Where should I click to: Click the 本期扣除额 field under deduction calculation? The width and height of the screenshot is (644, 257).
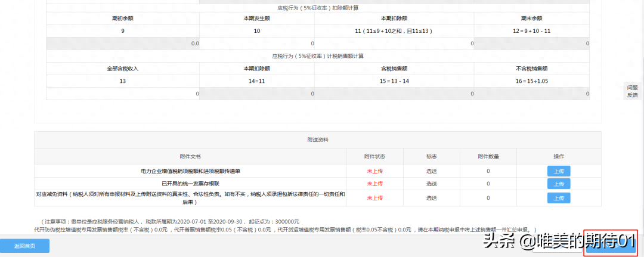(394, 44)
